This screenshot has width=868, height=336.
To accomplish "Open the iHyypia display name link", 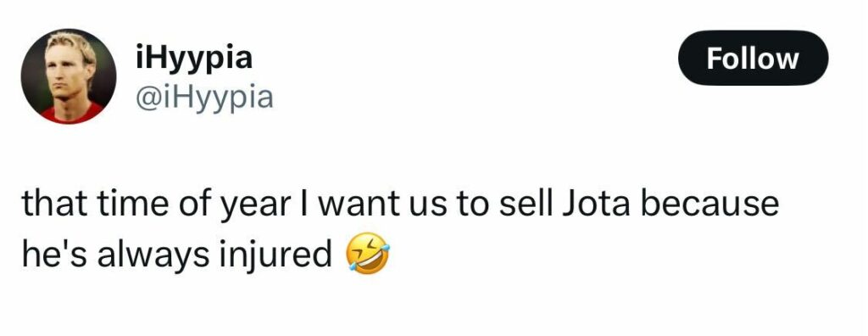I will tap(194, 58).
